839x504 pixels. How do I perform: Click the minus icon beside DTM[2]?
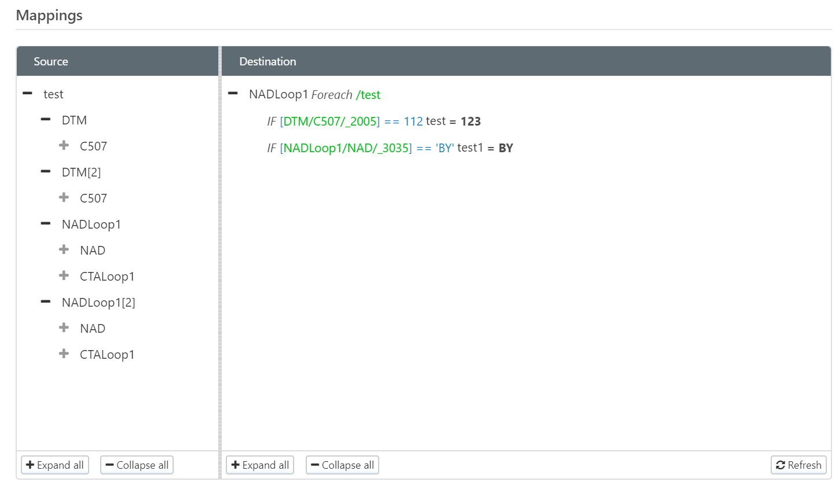coord(46,171)
